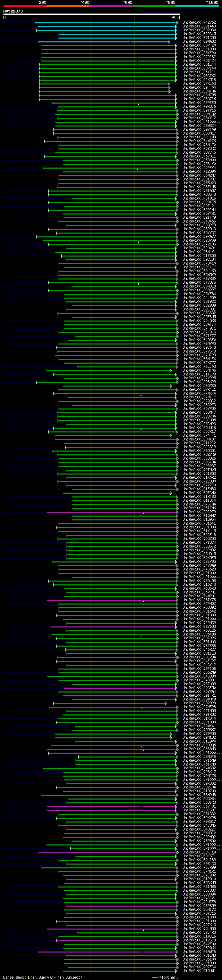Select the UniRef100_Q2RM39 label
This screenshot has height=980, width=222.
pos(199,623)
